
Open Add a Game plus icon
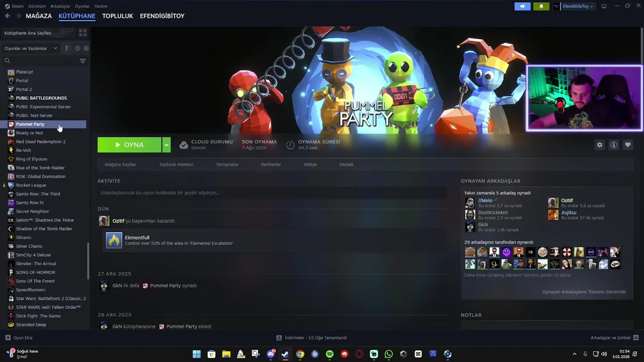8,338
